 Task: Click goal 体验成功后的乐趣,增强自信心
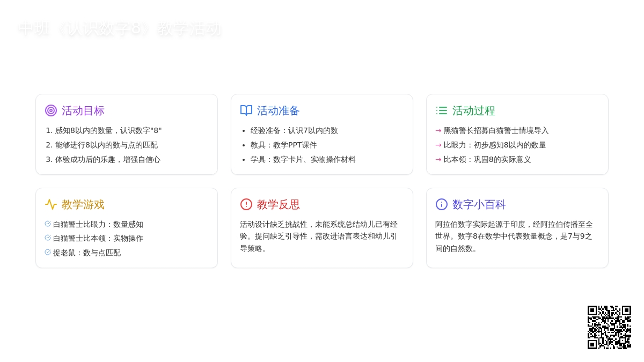coord(108,159)
